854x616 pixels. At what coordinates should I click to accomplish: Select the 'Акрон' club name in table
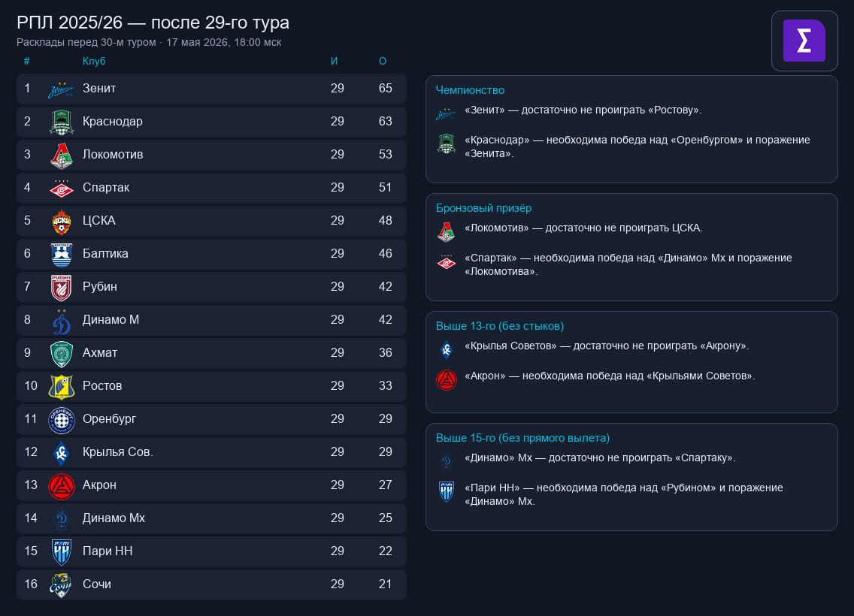click(x=99, y=485)
